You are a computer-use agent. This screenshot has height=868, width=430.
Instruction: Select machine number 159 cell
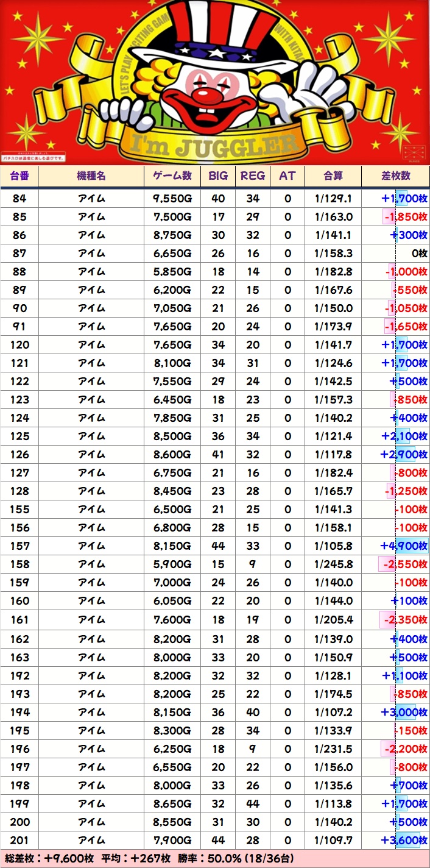tap(19, 583)
